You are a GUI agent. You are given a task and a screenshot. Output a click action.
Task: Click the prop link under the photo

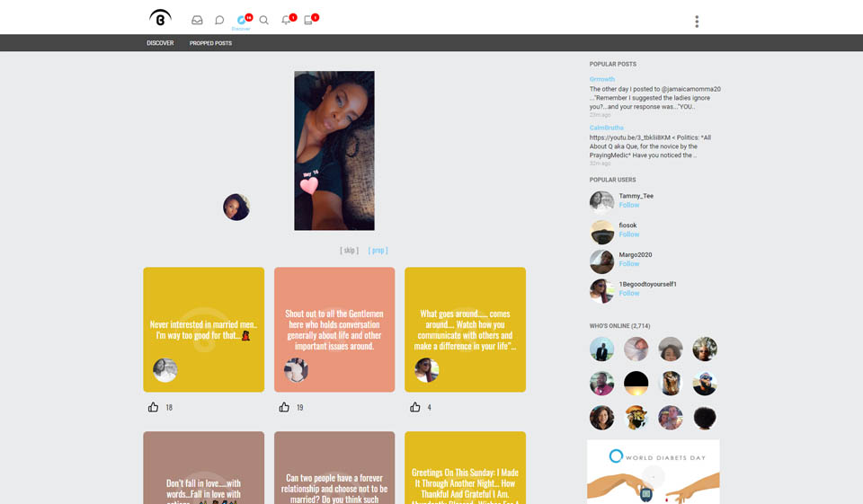pyautogui.click(x=378, y=251)
